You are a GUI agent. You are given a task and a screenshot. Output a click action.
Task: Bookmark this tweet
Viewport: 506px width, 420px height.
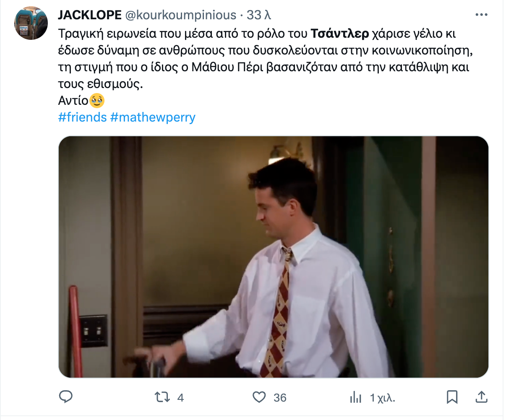tap(452, 397)
